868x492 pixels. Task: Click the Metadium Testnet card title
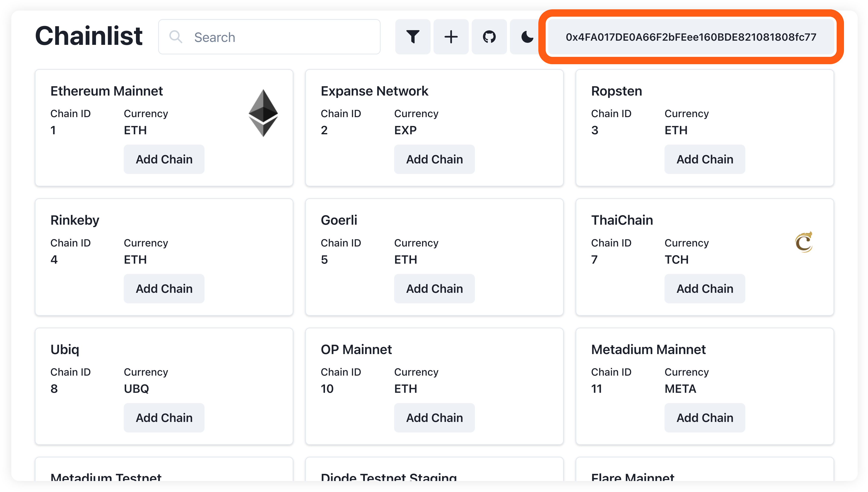click(106, 477)
